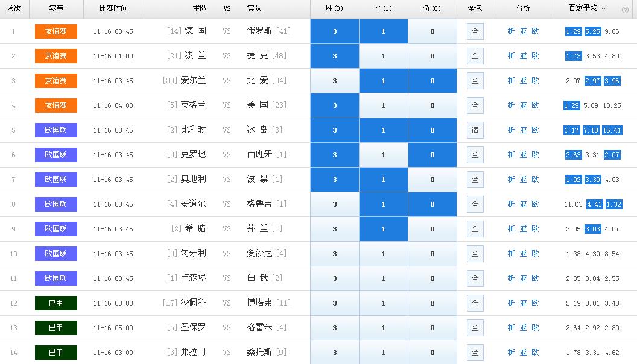The image size is (637, 364).
Task: Click odds value 2.64 for 圣保罗 match
Action: click(573, 328)
